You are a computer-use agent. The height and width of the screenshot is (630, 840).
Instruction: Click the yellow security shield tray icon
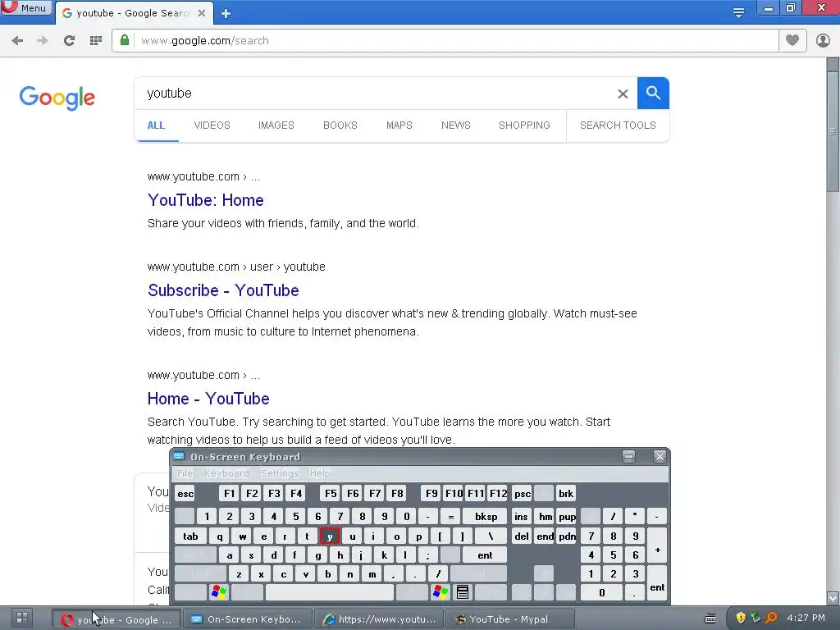point(741,618)
